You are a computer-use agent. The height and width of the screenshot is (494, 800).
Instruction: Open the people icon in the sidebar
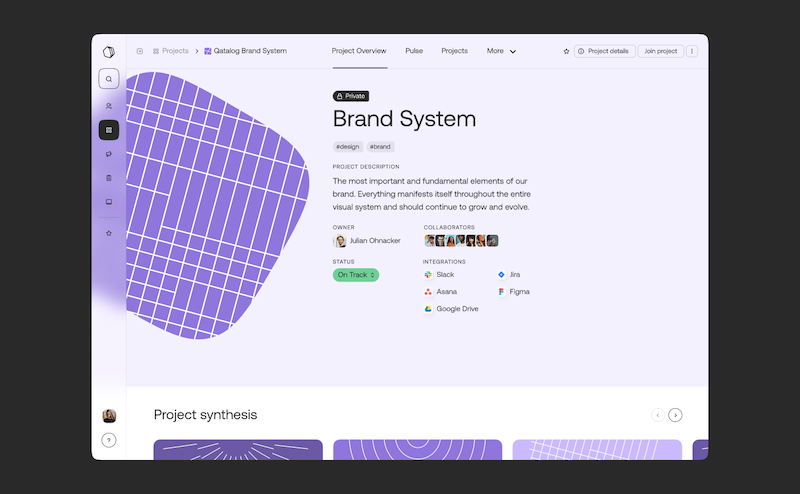(x=109, y=106)
